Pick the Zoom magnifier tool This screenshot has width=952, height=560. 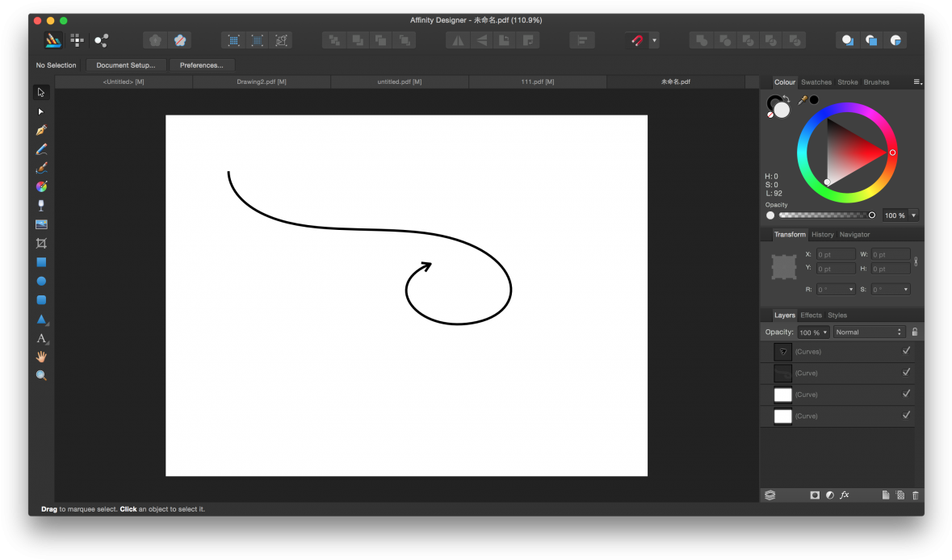(x=41, y=375)
